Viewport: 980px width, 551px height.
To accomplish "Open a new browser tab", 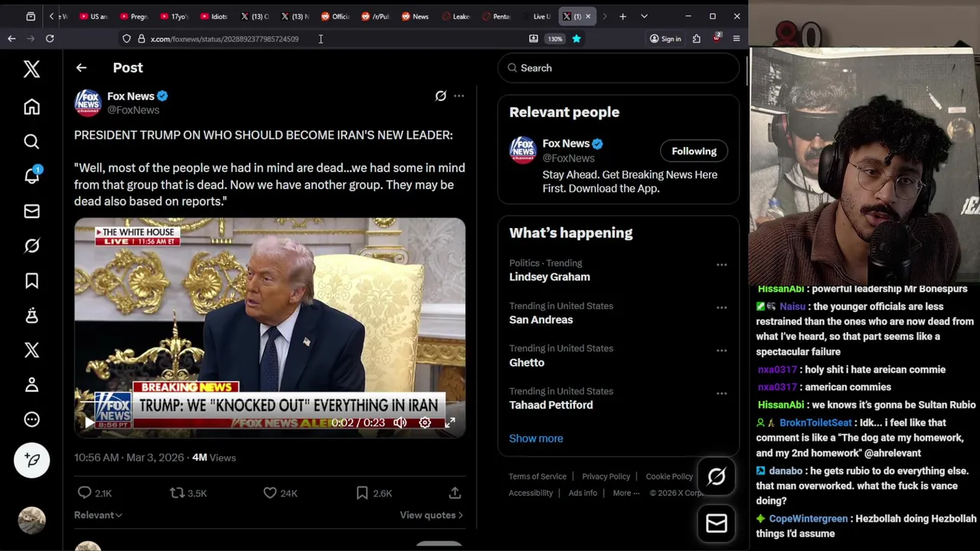I will point(622,16).
